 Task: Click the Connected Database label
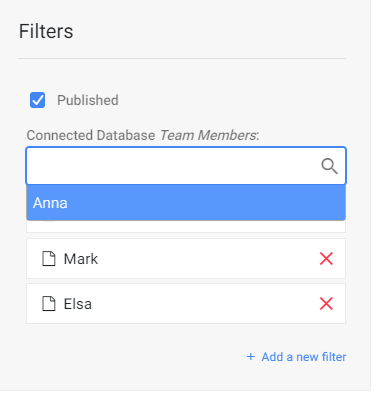coord(91,135)
